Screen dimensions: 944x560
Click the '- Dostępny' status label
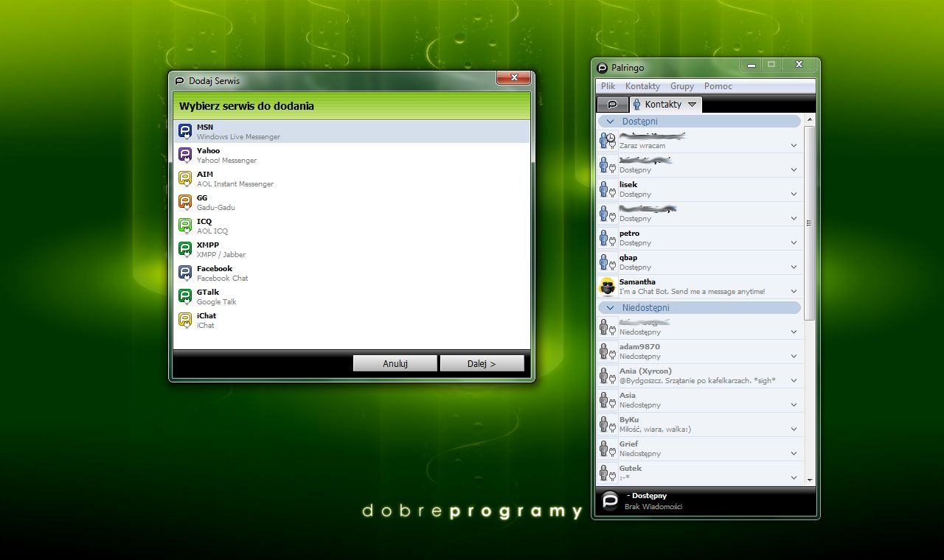coord(647,496)
